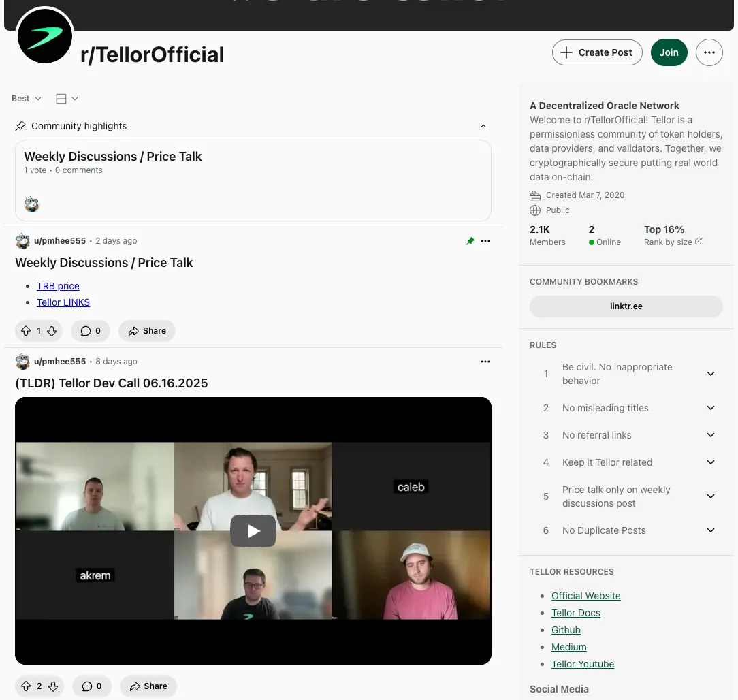Open the TRB price link
Image resolution: width=738 pixels, height=700 pixels.
58,286
